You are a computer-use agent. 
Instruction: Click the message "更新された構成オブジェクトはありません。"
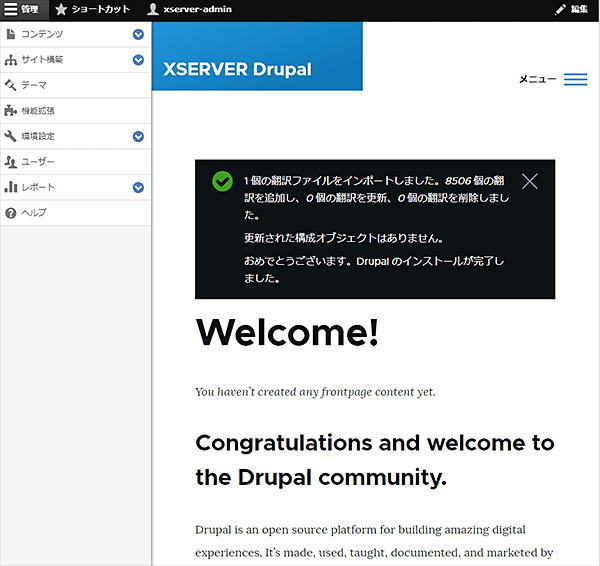[344, 238]
